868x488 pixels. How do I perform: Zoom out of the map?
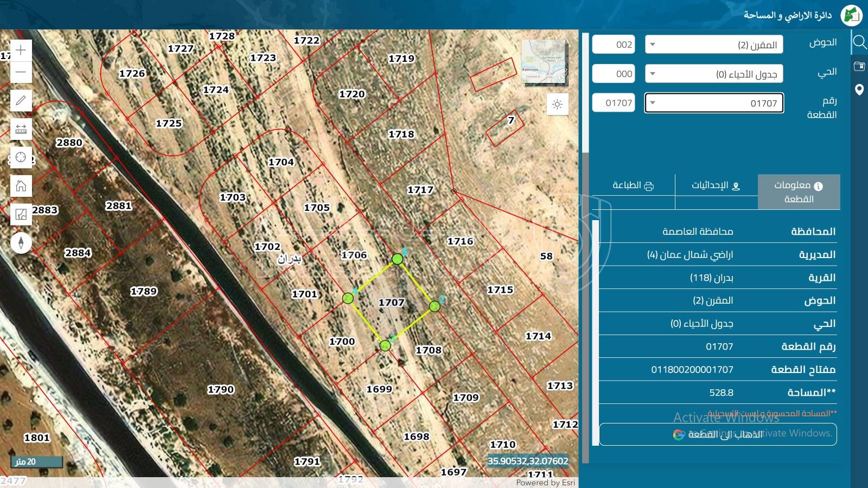click(21, 72)
